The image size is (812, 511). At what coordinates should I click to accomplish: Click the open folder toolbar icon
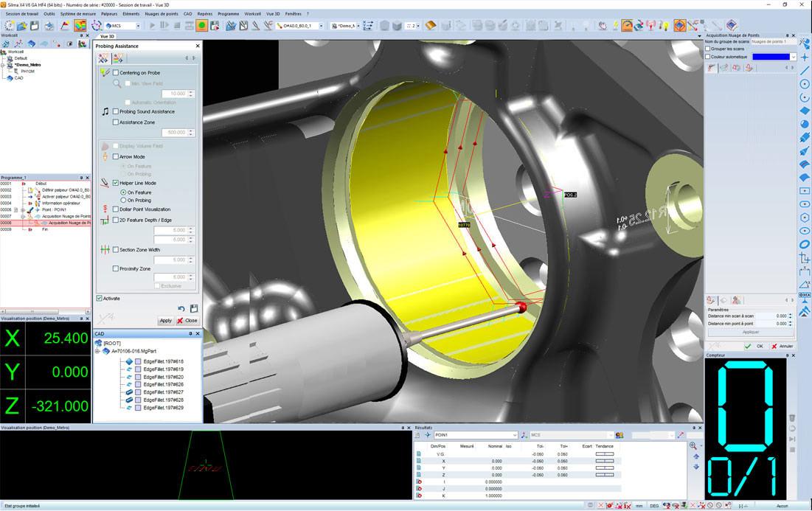[x=21, y=25]
